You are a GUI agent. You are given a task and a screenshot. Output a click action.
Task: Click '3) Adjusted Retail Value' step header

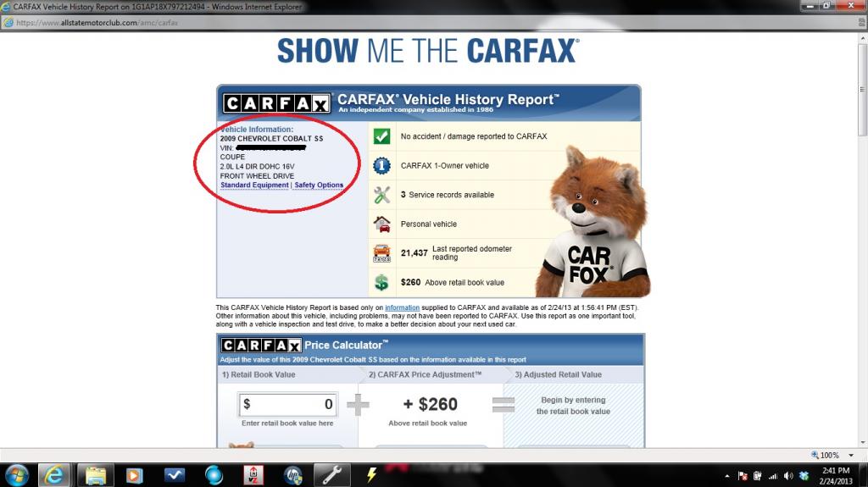pyautogui.click(x=558, y=374)
